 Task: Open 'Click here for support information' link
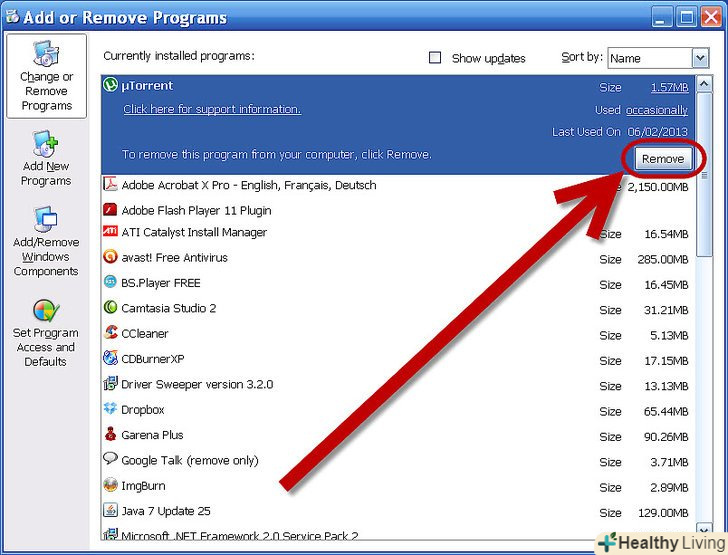(x=212, y=109)
